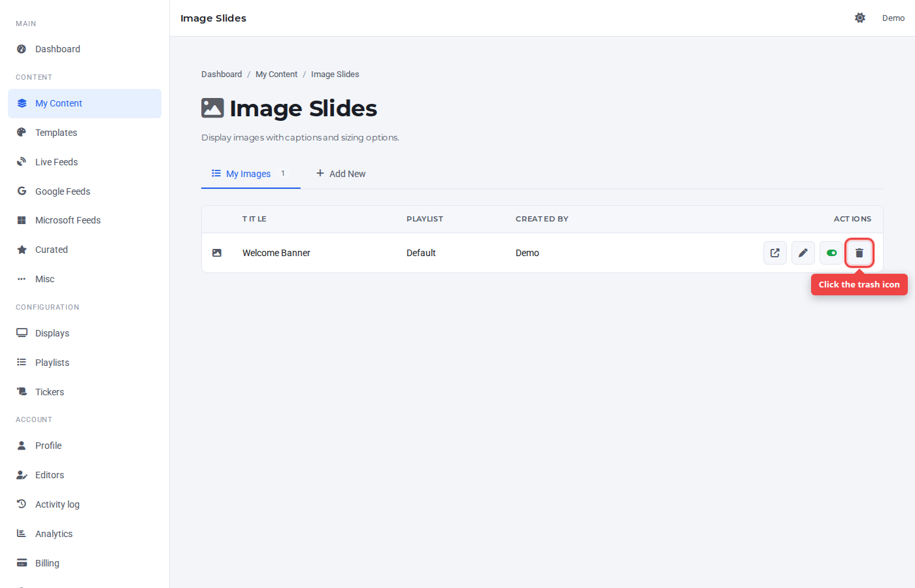Open Live Feeds section
Screen dimensions: 915x588
pos(85,162)
